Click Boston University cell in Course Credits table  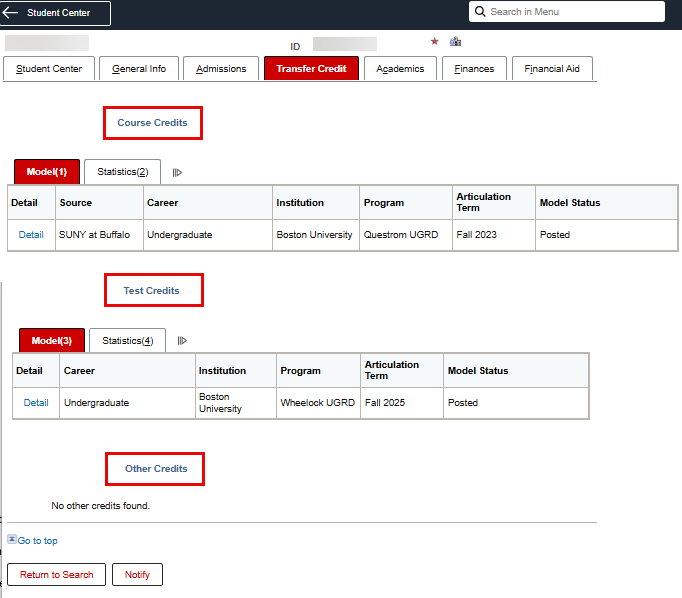tap(314, 235)
